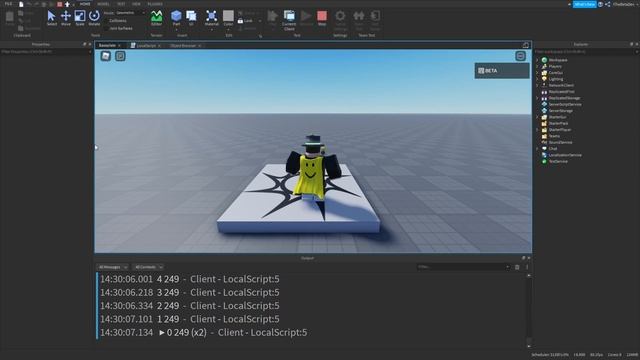The height and width of the screenshot is (360, 640).
Task: Choose the Move tool
Action: click(x=66, y=18)
